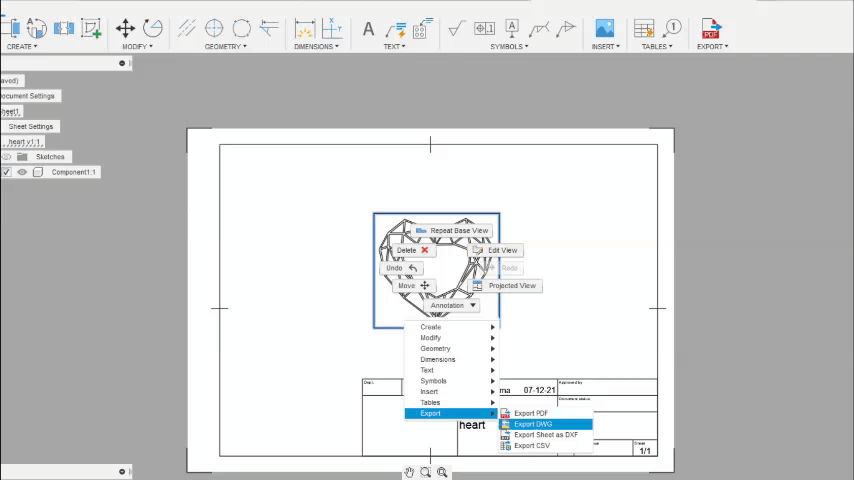
Task: Select the Feature Control Frame icon
Action: pos(484,28)
